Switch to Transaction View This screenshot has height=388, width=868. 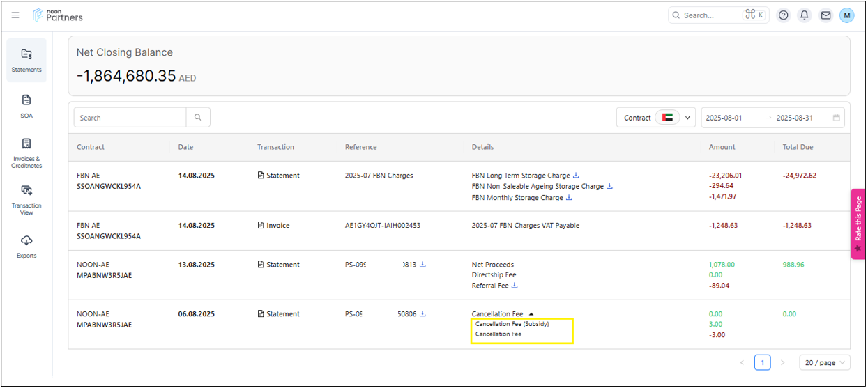pyautogui.click(x=26, y=199)
